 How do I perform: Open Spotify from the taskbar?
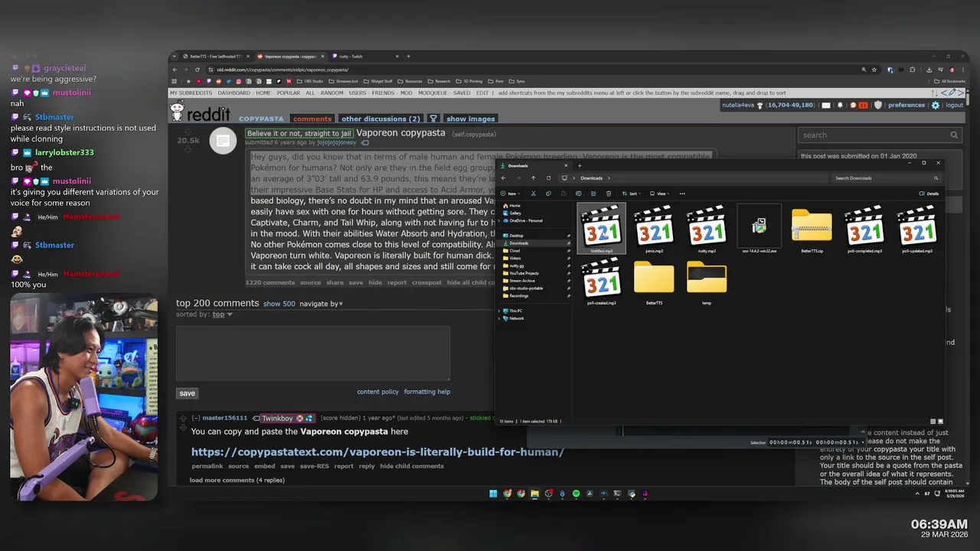[x=577, y=494]
